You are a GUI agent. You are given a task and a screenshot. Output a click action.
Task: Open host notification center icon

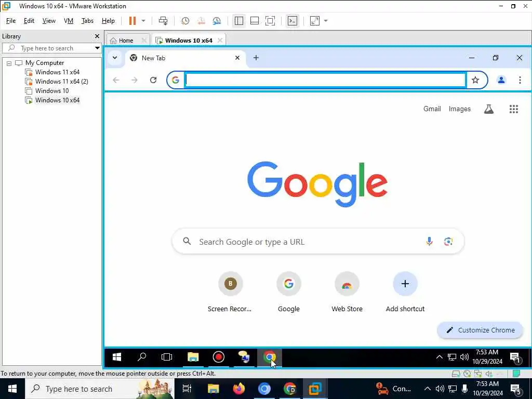click(x=516, y=389)
